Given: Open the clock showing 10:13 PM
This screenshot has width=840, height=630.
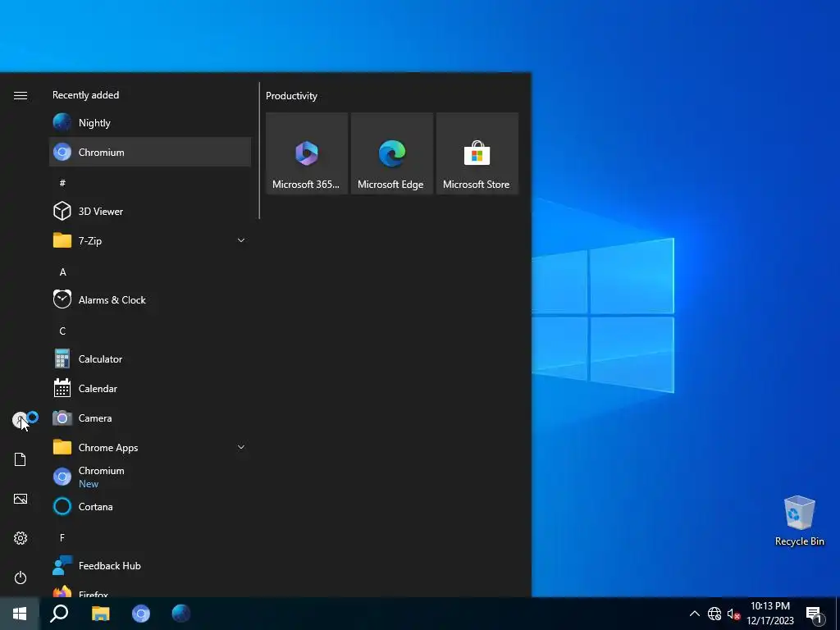Looking at the screenshot, I should point(769,614).
